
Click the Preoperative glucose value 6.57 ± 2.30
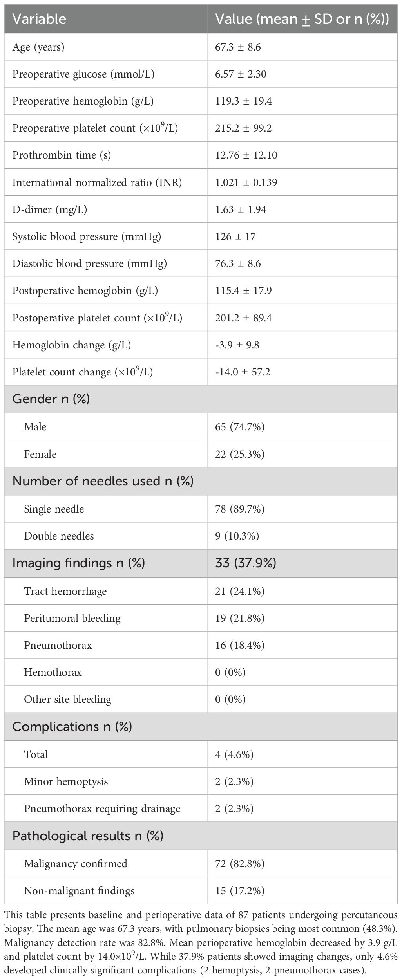pyautogui.click(x=241, y=74)
